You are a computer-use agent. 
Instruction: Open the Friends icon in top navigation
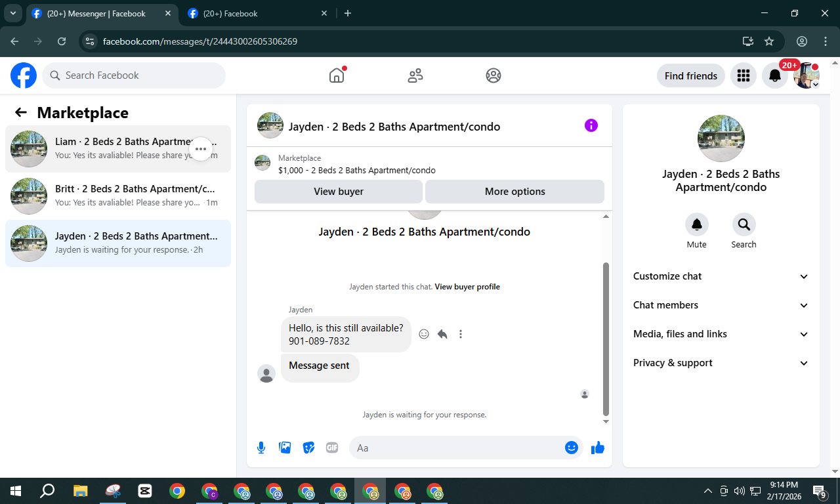[x=415, y=75]
